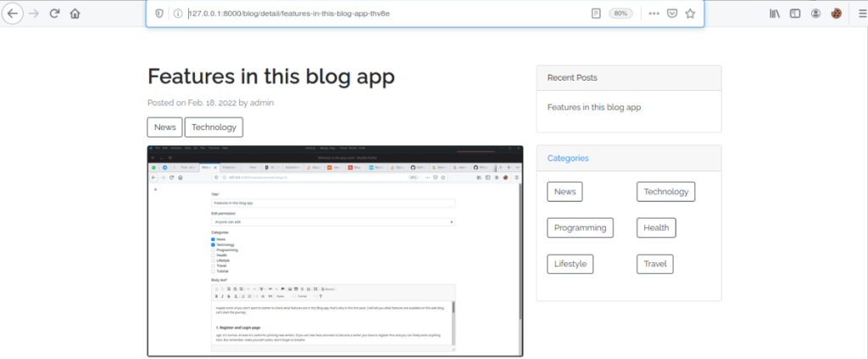Open the browser hamburger menu
868x359 pixels.
(862, 14)
